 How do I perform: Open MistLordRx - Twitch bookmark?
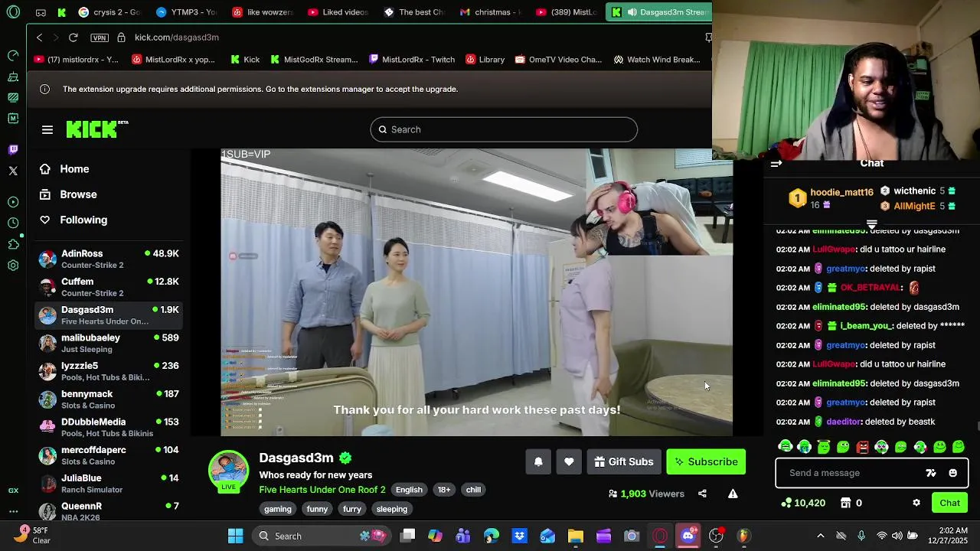[412, 60]
